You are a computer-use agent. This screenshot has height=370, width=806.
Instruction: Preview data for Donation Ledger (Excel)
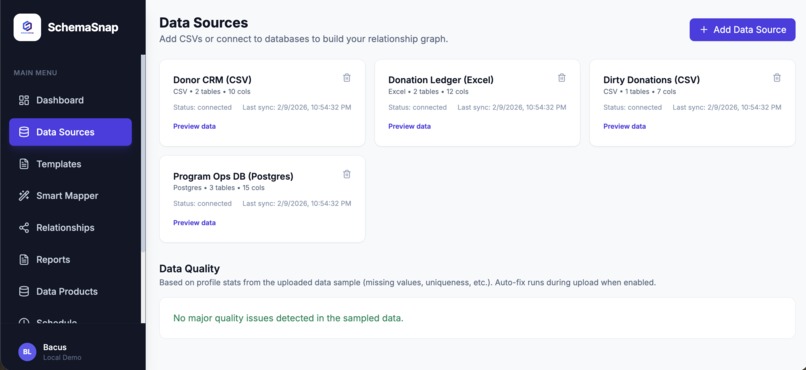(x=409, y=126)
